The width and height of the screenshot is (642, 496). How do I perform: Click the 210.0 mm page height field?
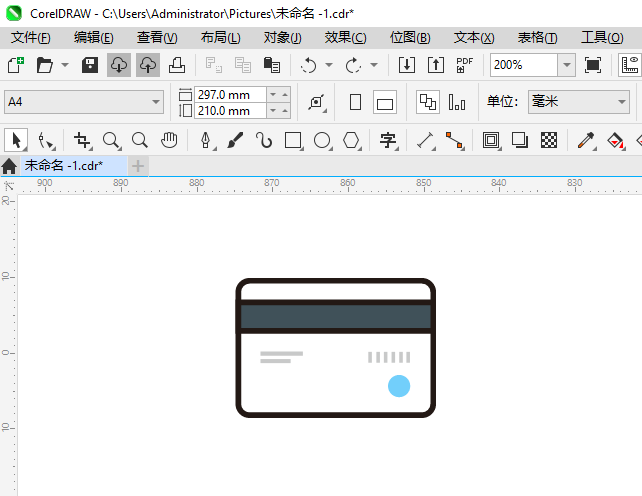[230, 111]
